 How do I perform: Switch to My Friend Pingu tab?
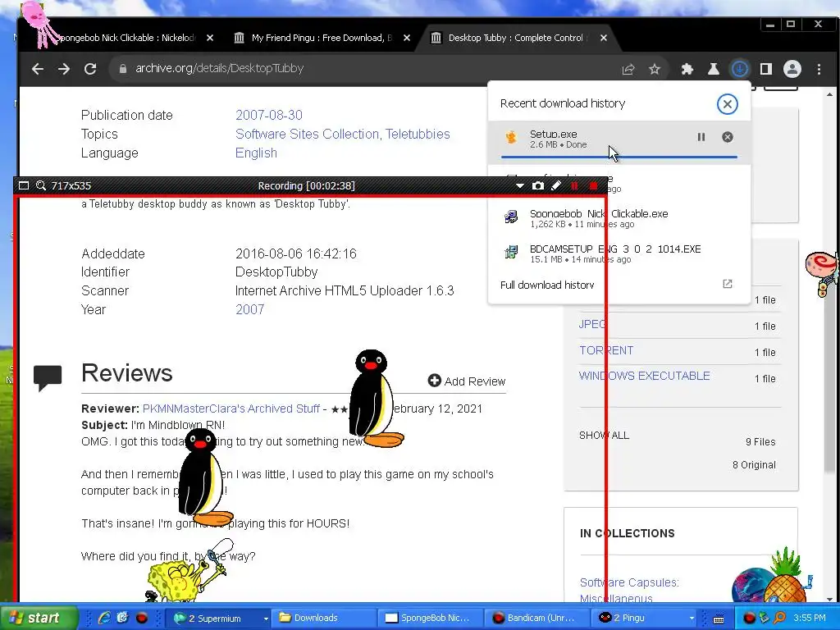coord(322,38)
